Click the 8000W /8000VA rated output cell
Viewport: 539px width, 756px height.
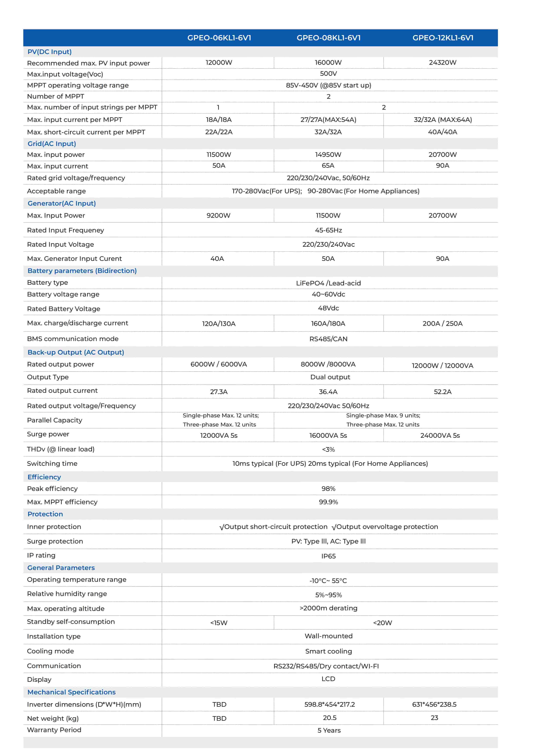click(x=328, y=364)
